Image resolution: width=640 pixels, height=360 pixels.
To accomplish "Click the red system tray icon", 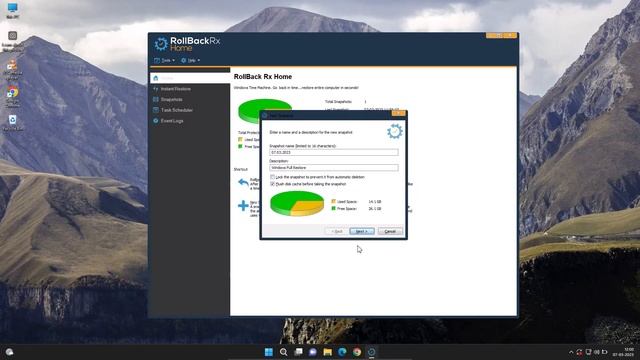I will [x=579, y=352].
